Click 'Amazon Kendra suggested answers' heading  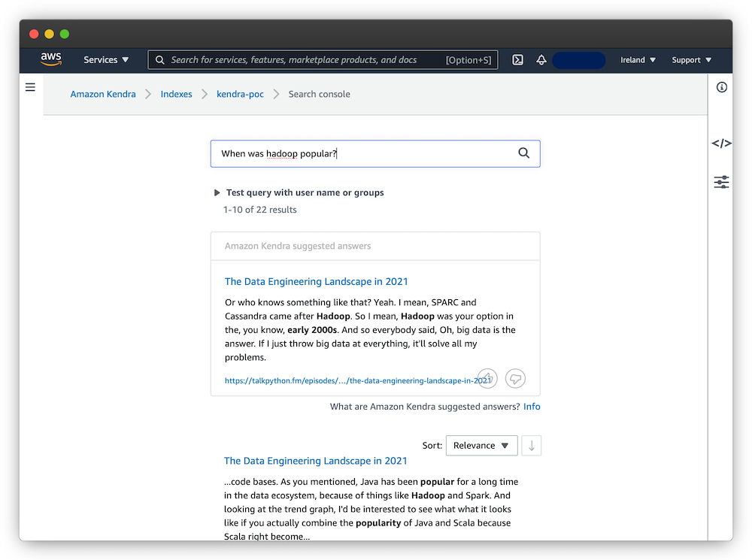(298, 246)
